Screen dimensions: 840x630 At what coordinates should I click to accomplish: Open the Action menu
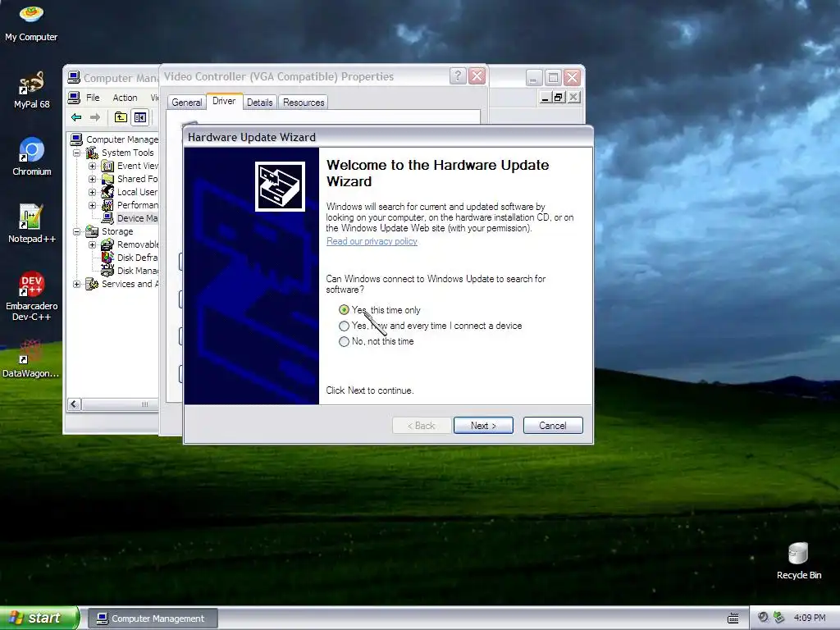125,98
